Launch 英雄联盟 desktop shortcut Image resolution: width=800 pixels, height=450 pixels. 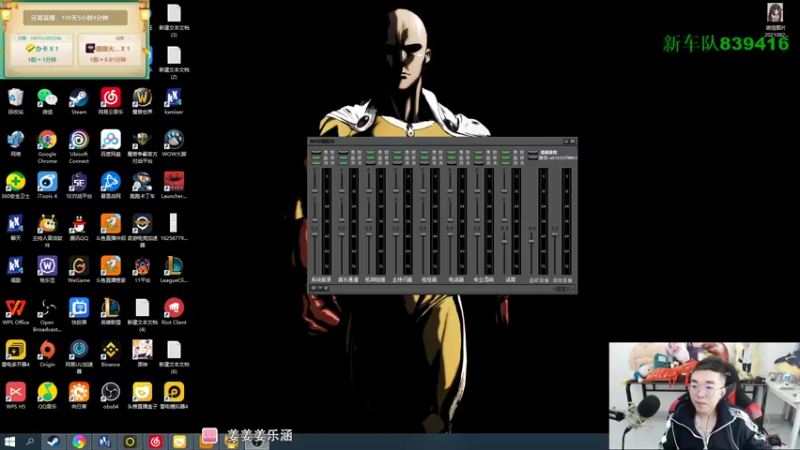[110, 312]
